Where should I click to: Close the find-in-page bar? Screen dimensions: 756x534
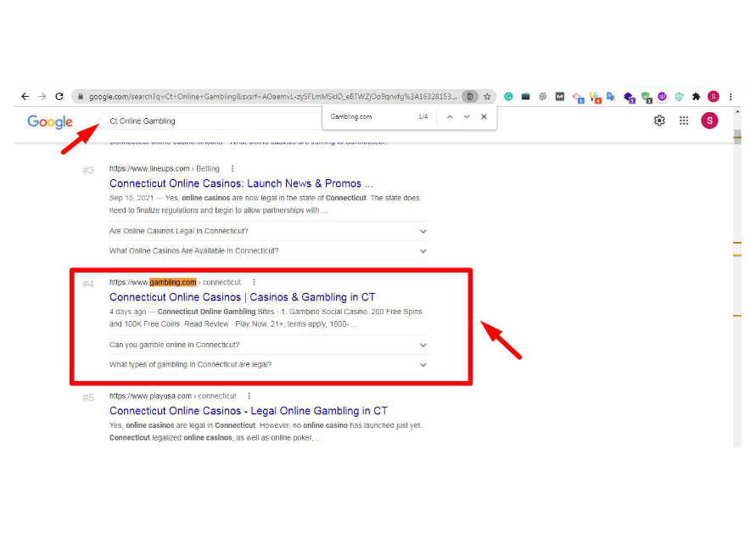tap(484, 117)
